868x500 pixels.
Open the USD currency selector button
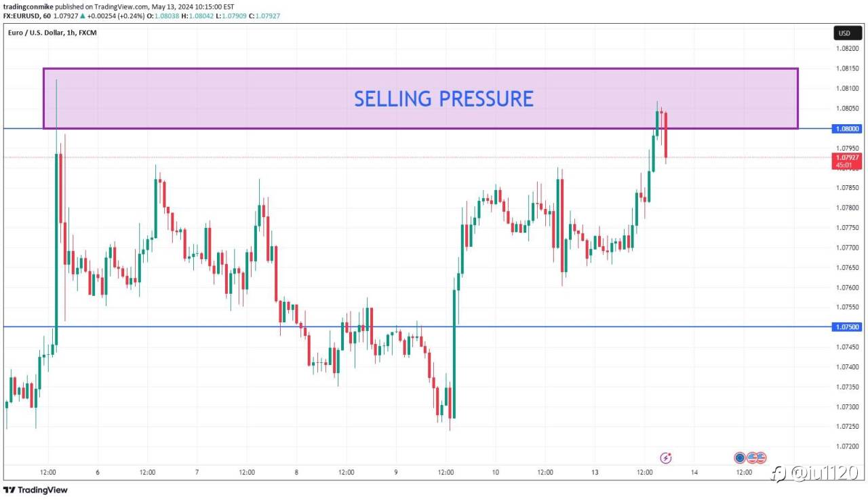(844, 33)
